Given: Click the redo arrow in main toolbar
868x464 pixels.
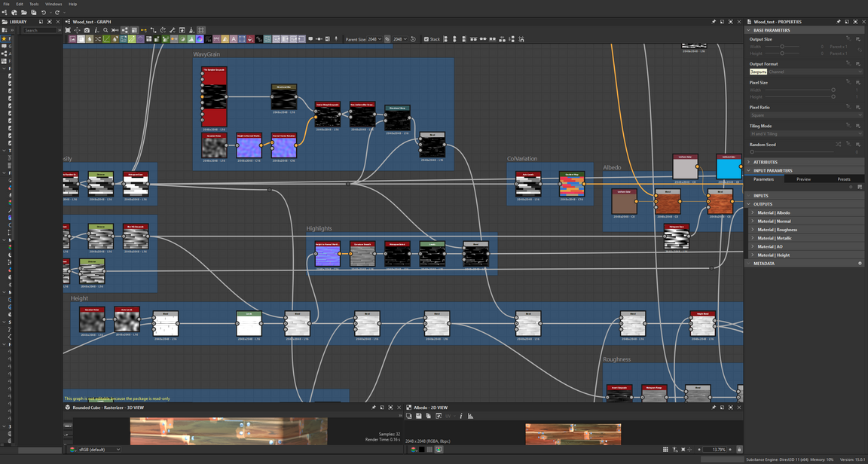Looking at the screenshot, I should (57, 13).
